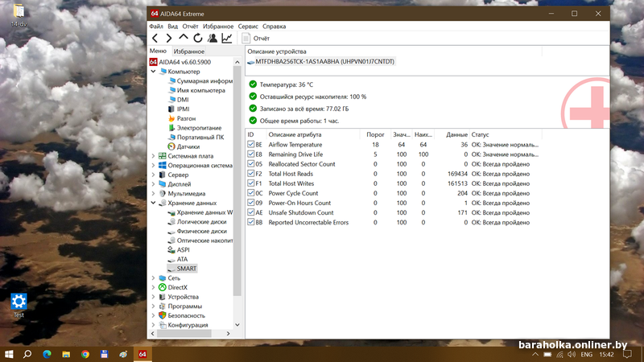The height and width of the screenshot is (362, 644).
Task: Open the DMI tree item
Action: click(178, 100)
